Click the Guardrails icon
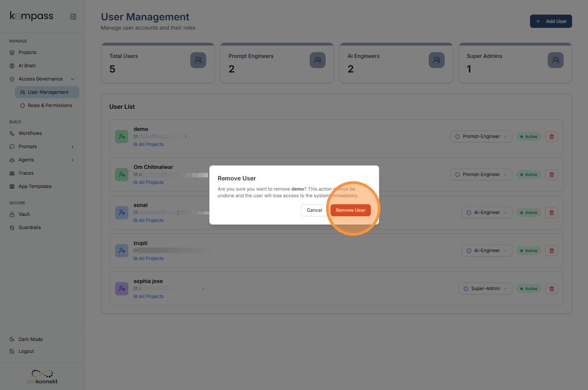Viewport: 588px width, 390px height. pos(12,227)
